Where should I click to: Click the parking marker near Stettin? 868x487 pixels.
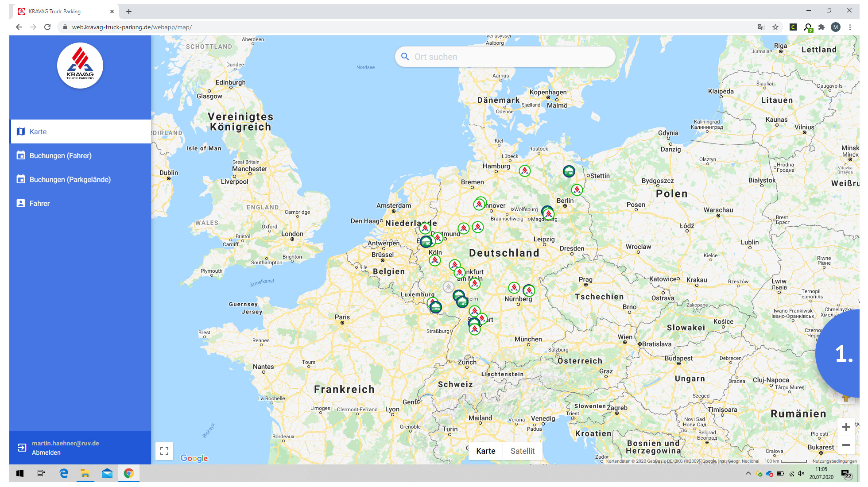click(x=569, y=171)
